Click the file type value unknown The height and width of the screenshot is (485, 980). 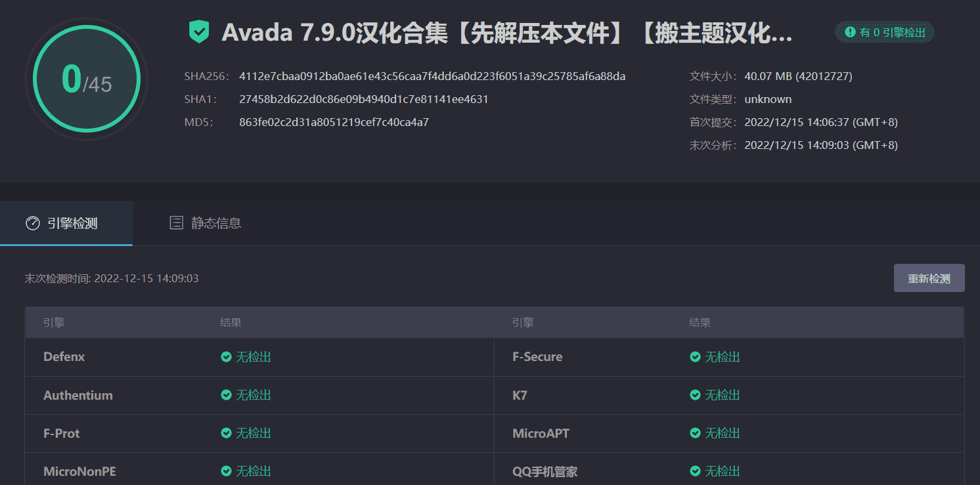click(x=768, y=99)
